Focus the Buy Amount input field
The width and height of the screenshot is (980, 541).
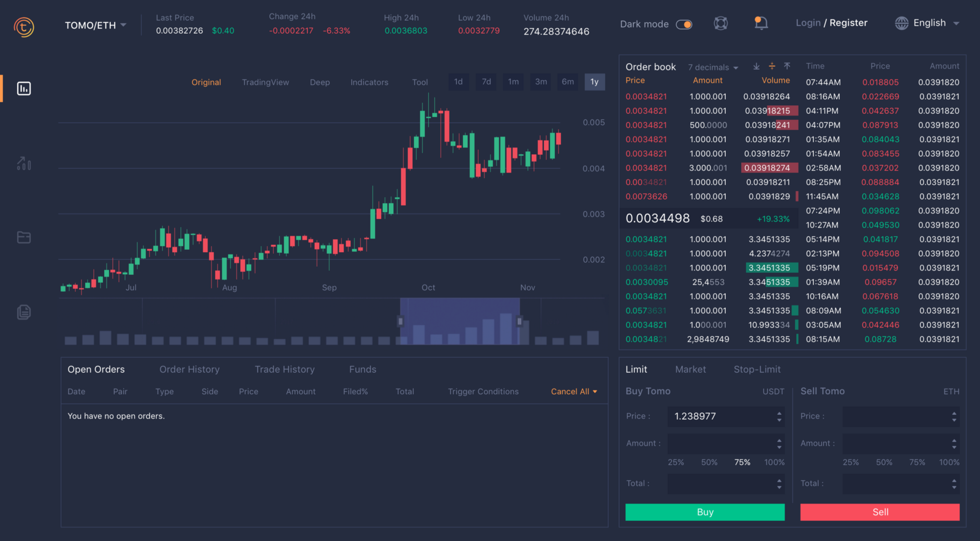726,444
